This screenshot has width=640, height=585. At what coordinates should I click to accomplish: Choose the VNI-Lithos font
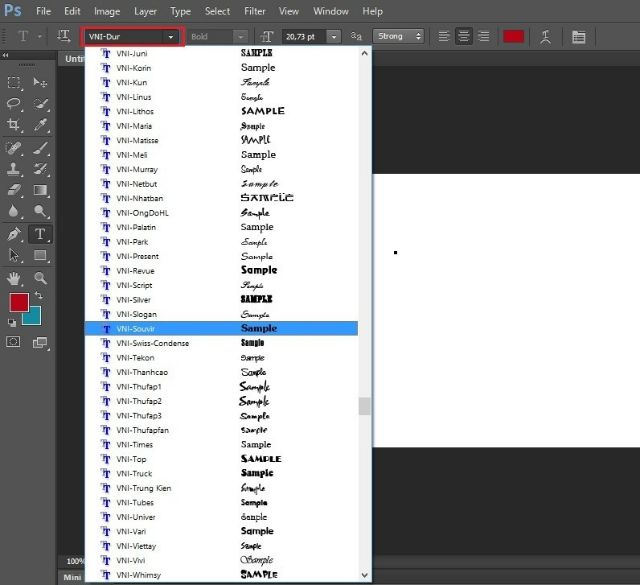(221, 111)
